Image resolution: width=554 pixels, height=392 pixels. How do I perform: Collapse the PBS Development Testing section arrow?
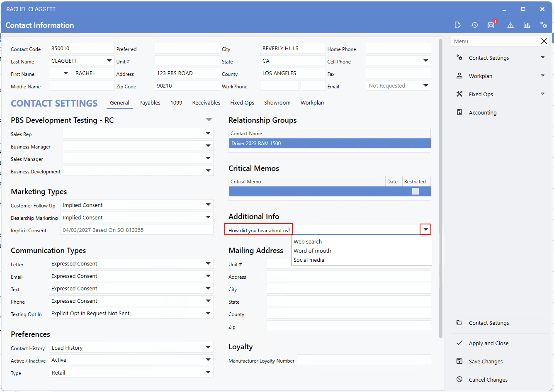point(209,119)
